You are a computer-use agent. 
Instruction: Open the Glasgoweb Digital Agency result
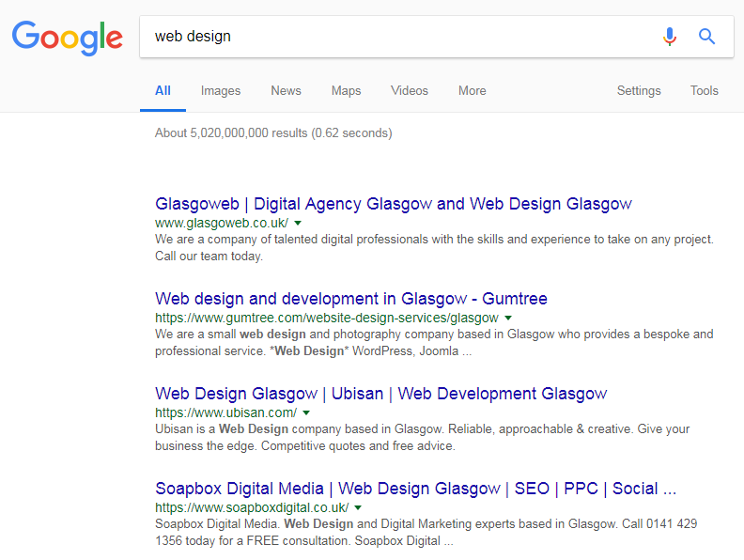tap(394, 204)
